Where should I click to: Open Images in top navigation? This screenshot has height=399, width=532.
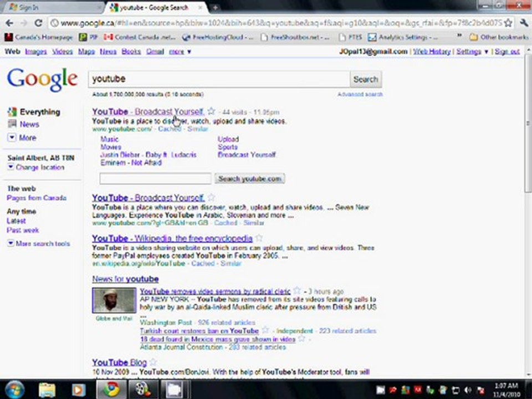[36, 52]
